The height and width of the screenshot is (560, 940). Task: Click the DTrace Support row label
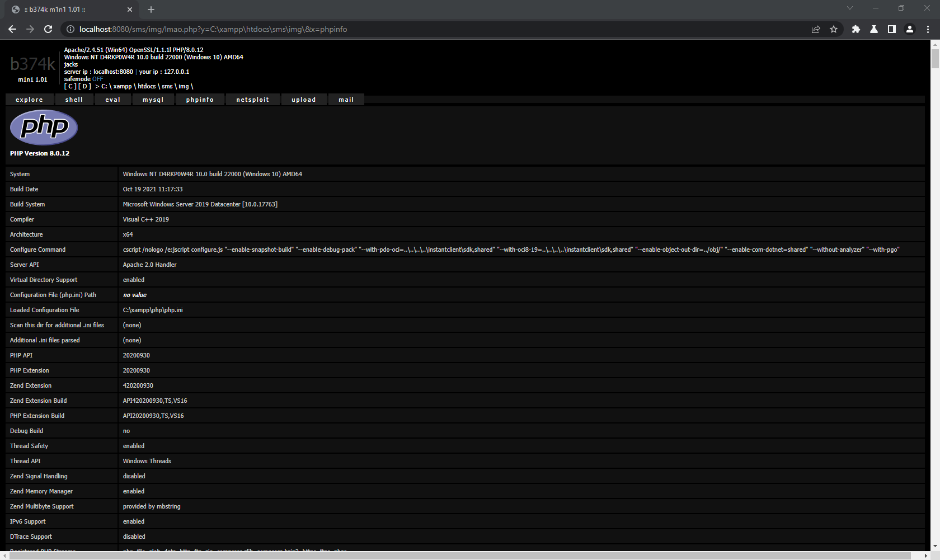click(x=31, y=537)
